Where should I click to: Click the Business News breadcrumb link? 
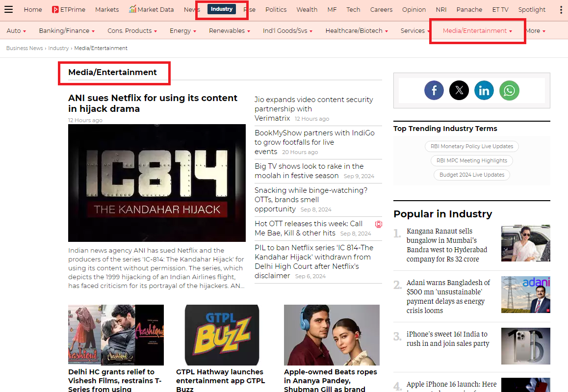tap(25, 48)
